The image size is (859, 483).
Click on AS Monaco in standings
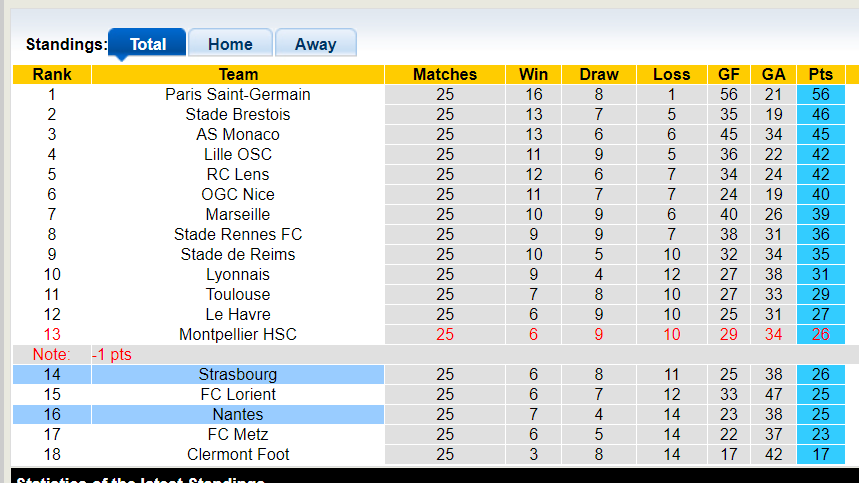click(x=238, y=134)
